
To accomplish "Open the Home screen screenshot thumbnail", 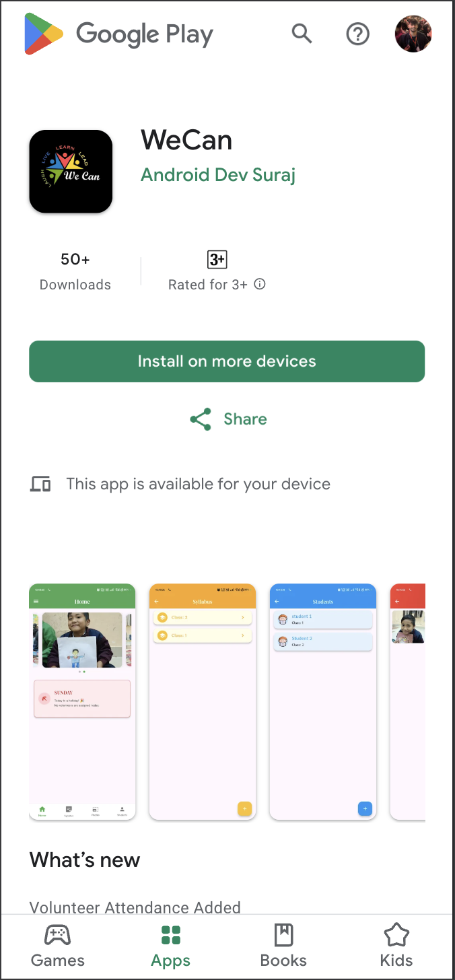I will (82, 701).
